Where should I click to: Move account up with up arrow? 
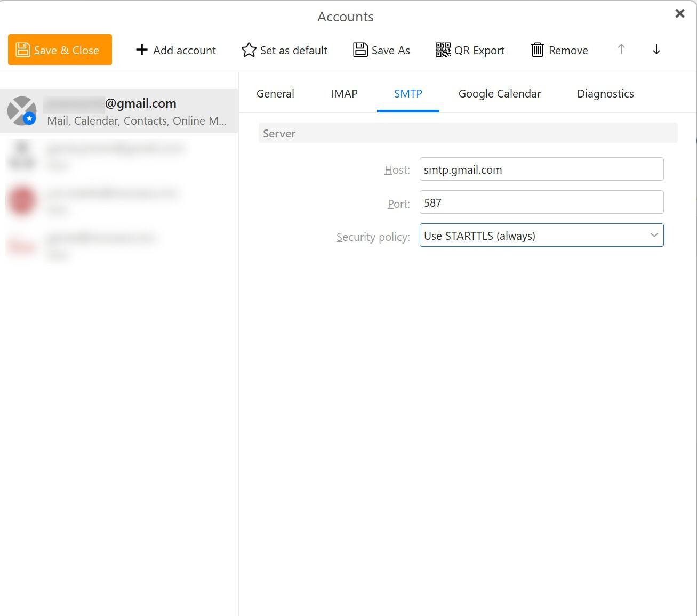621,50
